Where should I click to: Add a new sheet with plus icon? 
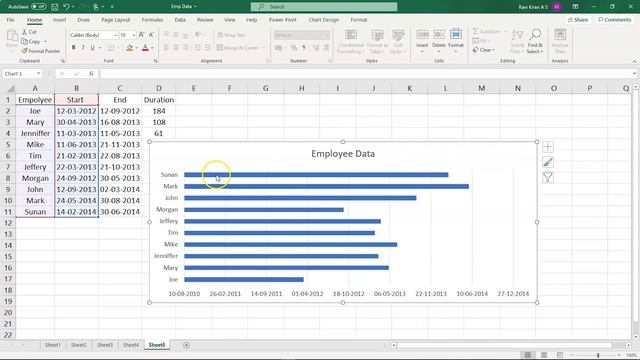point(186,345)
